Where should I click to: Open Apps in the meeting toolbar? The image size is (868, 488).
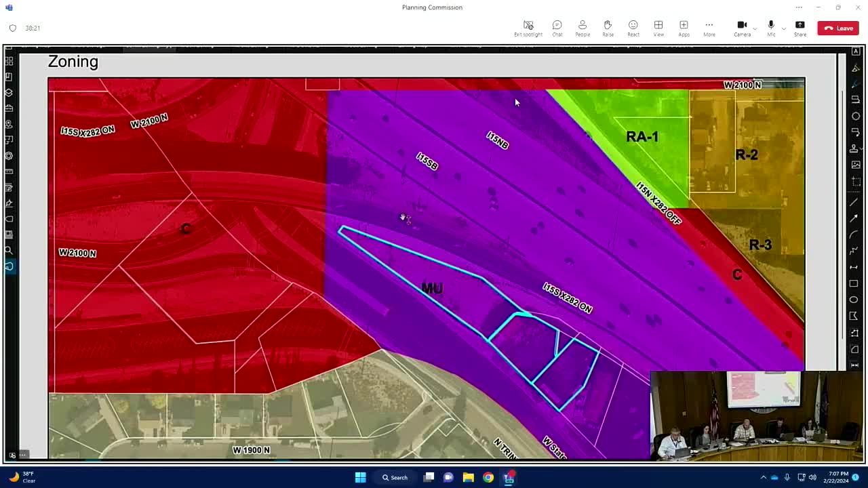[684, 28]
